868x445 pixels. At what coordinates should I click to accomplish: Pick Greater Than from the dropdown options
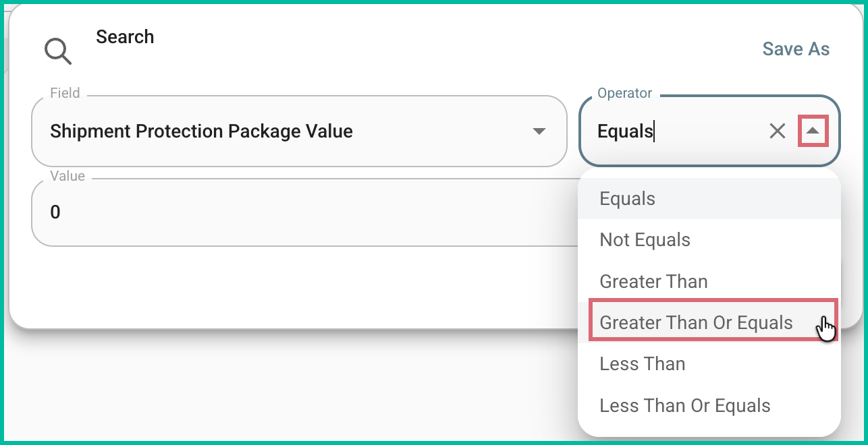pos(653,281)
